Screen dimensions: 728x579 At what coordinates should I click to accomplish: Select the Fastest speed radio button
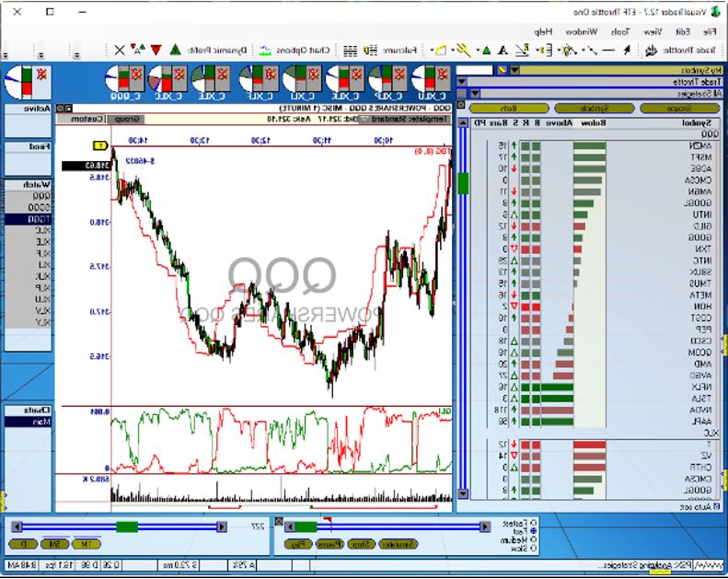(534, 523)
